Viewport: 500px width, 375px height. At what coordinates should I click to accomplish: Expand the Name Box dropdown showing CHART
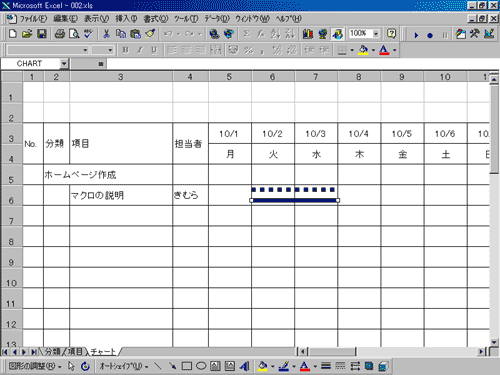[64, 63]
